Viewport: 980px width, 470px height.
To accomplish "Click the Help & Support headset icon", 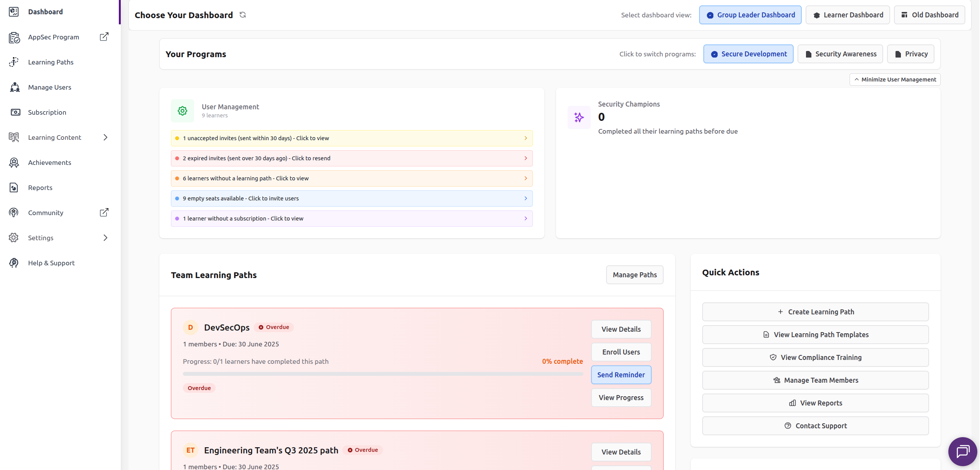I will point(14,263).
